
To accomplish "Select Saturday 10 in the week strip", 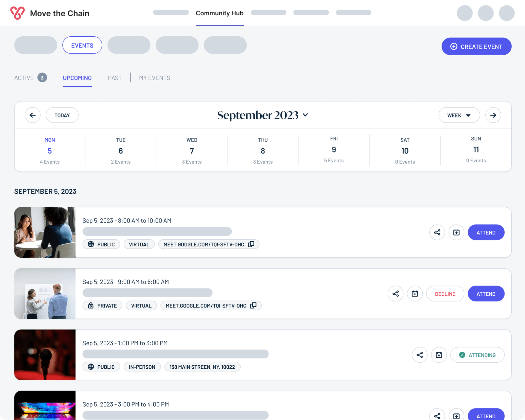I will (x=405, y=151).
